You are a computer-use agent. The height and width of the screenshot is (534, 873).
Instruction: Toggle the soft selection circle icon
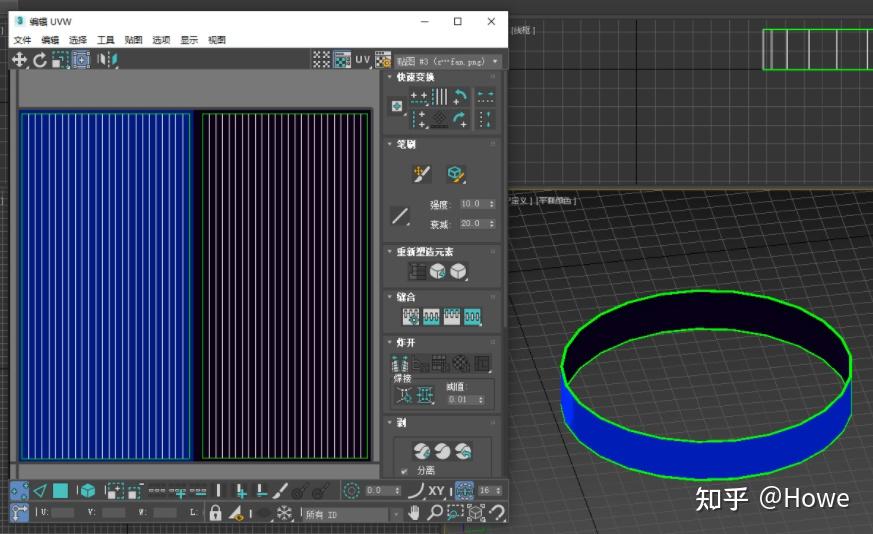[x=351, y=491]
